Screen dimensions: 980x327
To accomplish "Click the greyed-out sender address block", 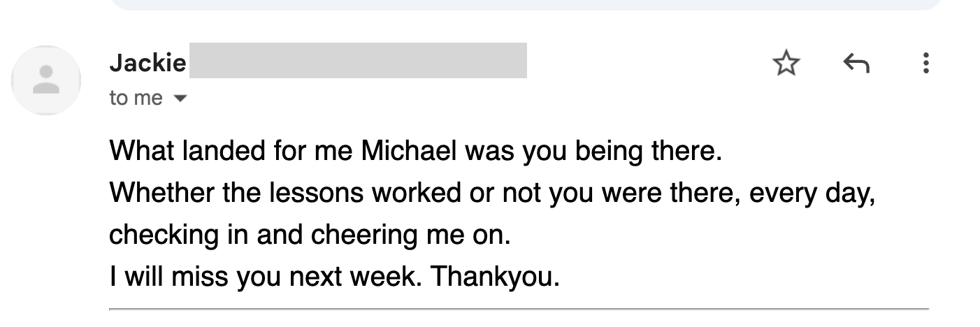I will 358,61.
